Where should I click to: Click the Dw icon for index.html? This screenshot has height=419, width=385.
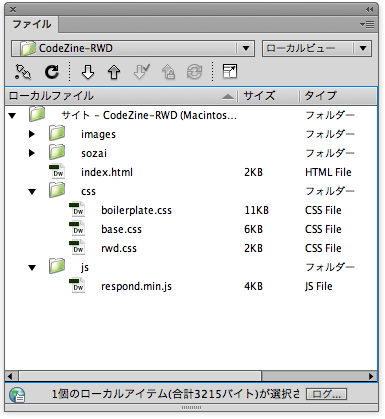57,172
